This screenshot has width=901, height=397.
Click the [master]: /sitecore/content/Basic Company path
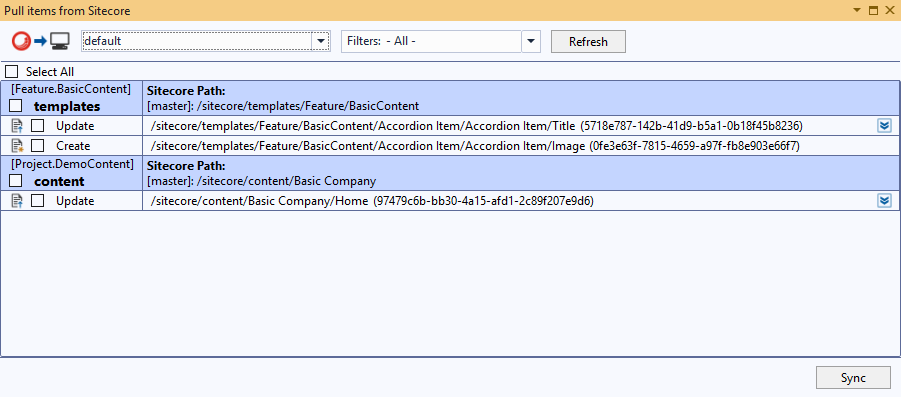[261, 182]
